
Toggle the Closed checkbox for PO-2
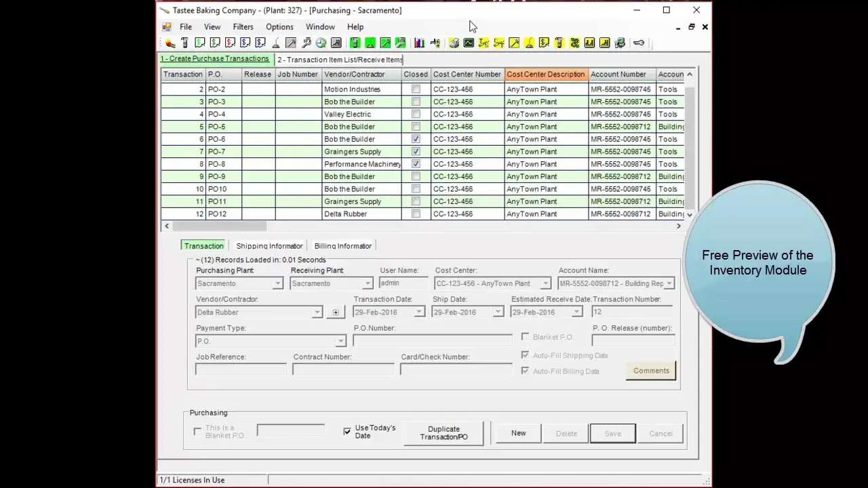(x=416, y=89)
